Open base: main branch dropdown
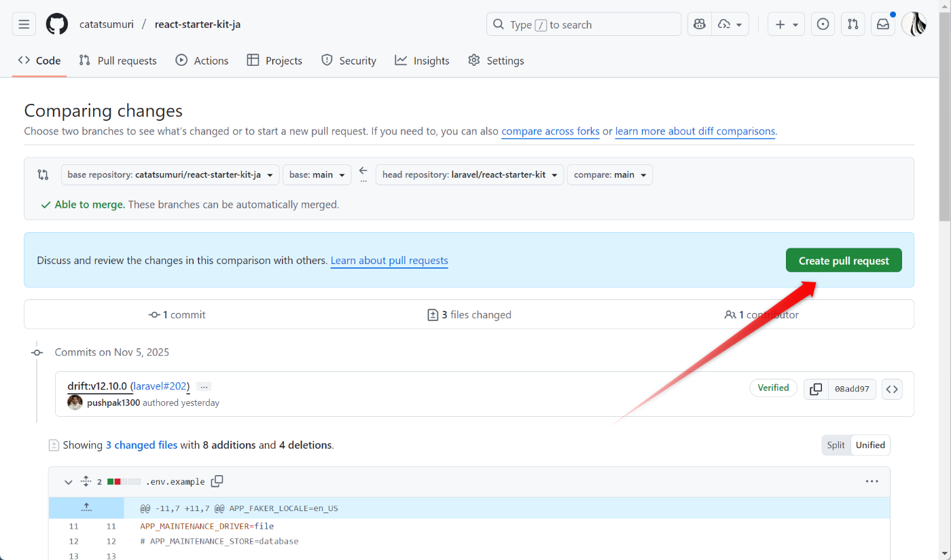This screenshot has height=560, width=951. (317, 174)
